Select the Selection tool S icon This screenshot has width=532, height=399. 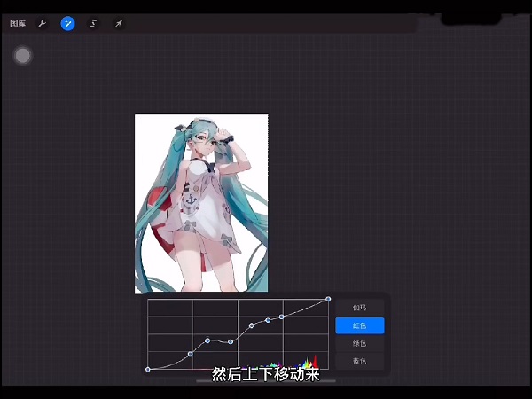93,24
